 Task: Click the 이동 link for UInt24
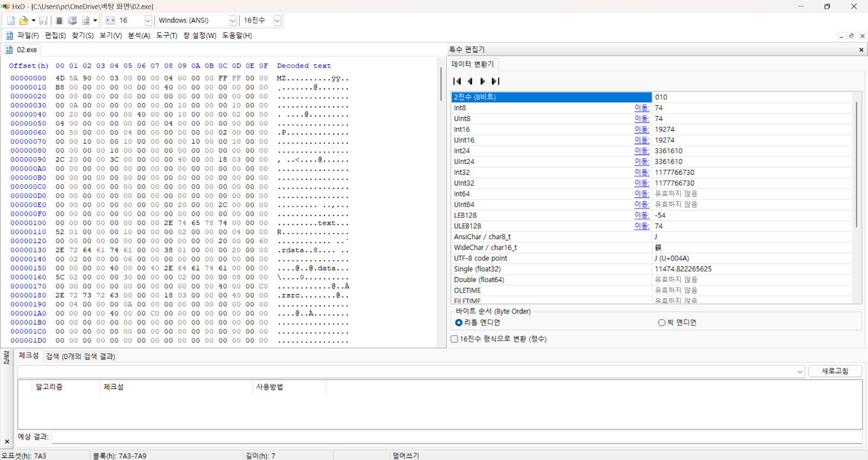pos(642,162)
